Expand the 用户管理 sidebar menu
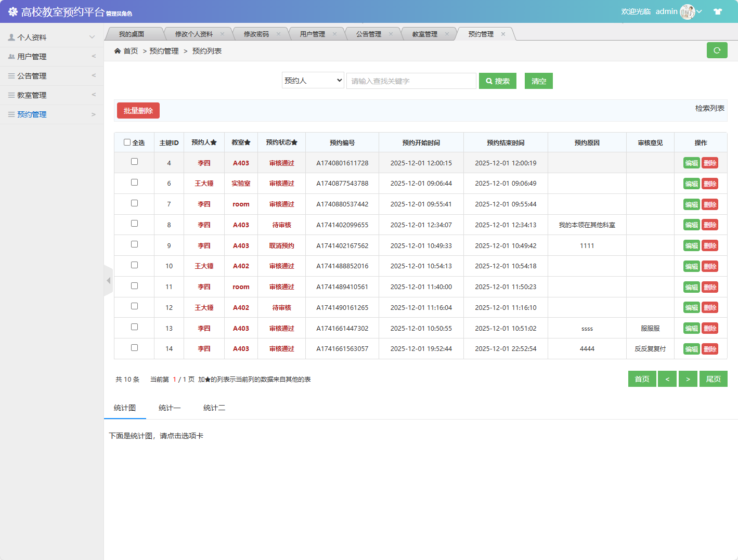 pos(51,57)
